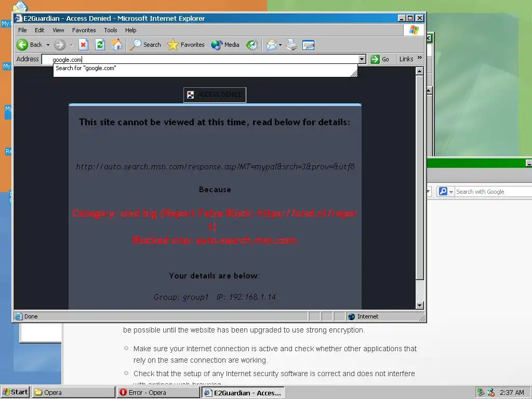
Task: Click the Group: group1 IP text
Action: pyautogui.click(x=215, y=297)
